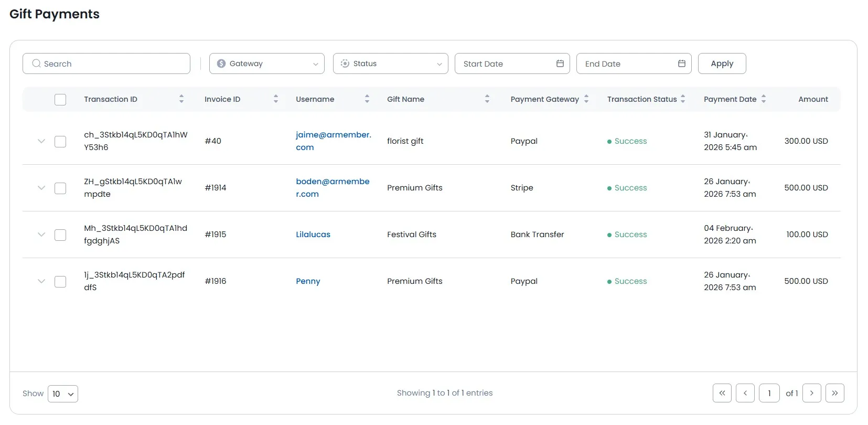Click the End Date calendar icon
868x425 pixels.
[681, 63]
